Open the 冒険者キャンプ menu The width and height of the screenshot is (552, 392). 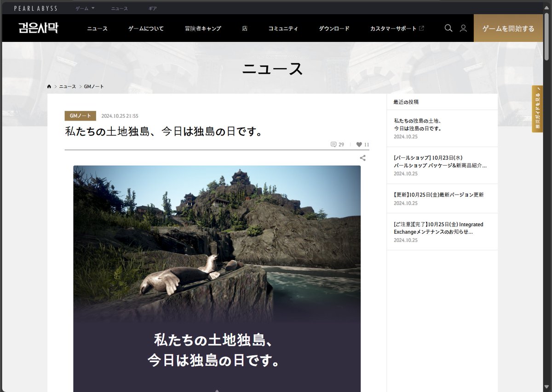pos(203,29)
